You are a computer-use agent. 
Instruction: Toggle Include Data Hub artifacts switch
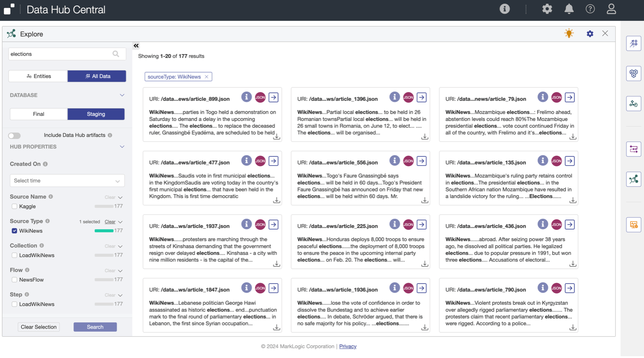(14, 135)
